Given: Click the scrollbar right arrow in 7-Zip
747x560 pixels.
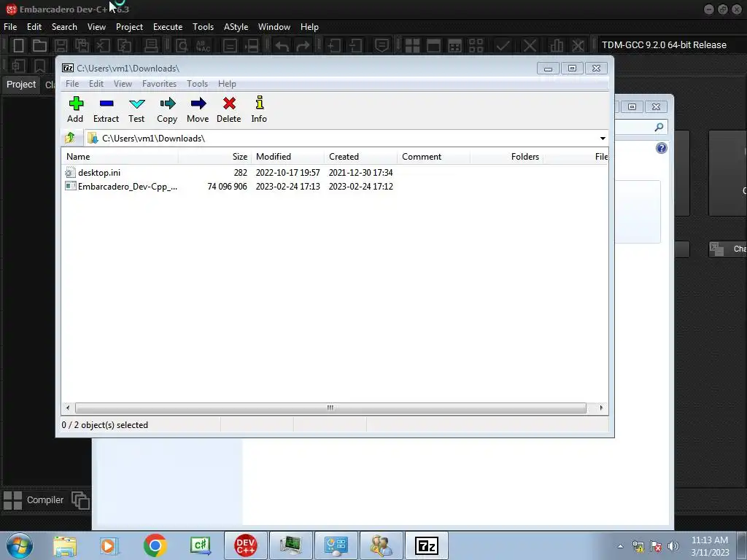Looking at the screenshot, I should (601, 408).
